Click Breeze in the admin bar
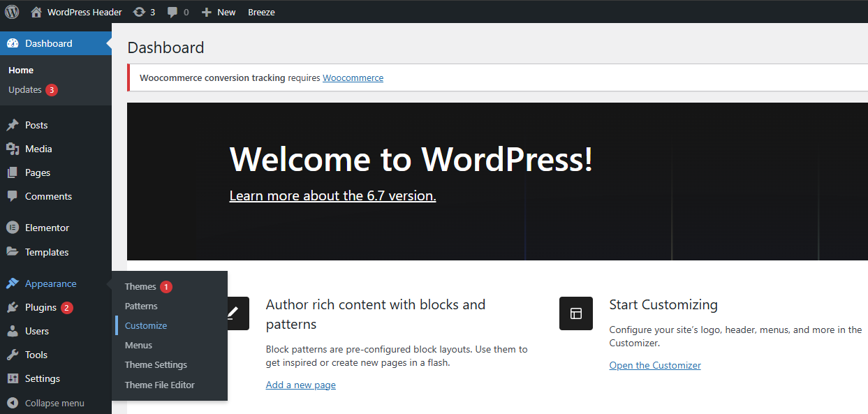Screen dimensions: 868x414 tap(261, 12)
